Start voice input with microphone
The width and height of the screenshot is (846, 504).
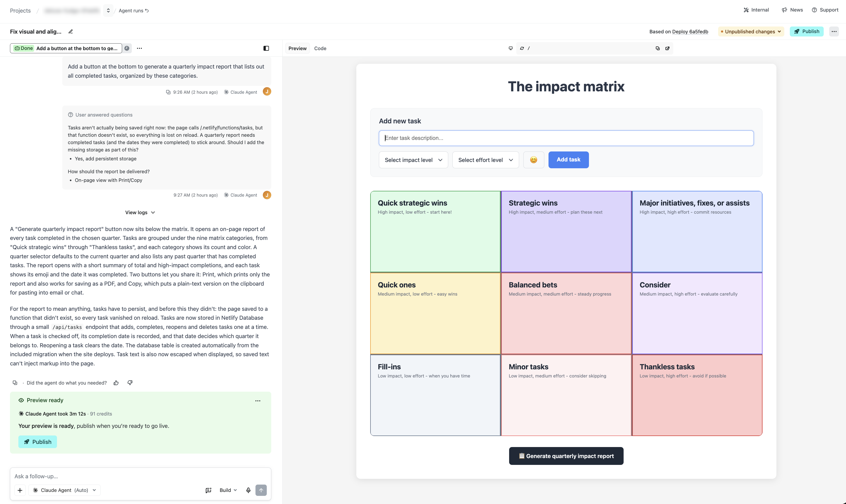(248, 490)
